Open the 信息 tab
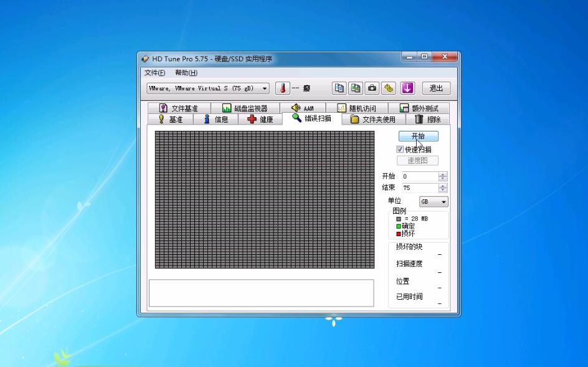588x367 pixels. point(216,120)
